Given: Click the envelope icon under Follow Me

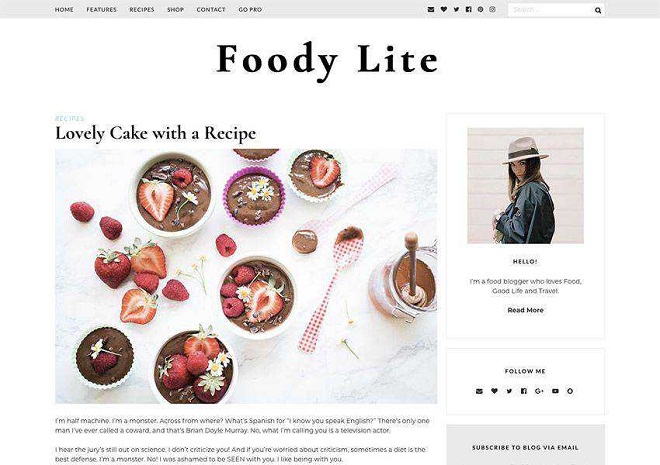Looking at the screenshot, I should (x=479, y=391).
